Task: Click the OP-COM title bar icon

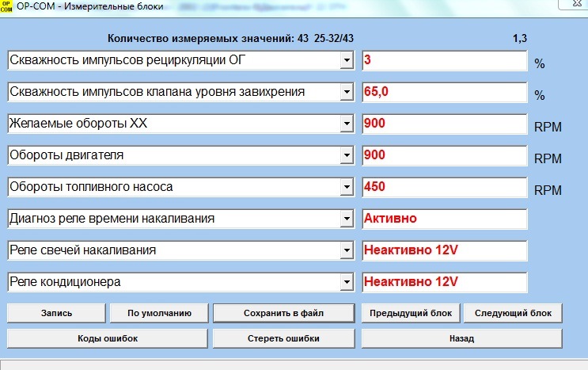Action: (6, 6)
